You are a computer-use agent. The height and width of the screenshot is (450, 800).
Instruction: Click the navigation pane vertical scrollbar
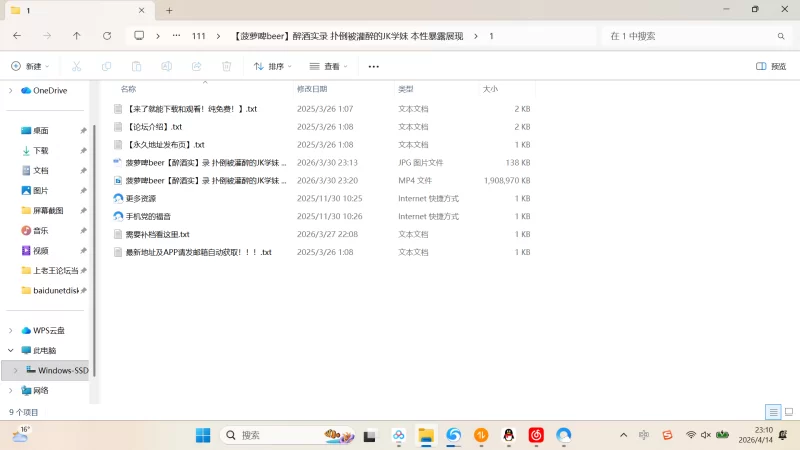pos(94,250)
